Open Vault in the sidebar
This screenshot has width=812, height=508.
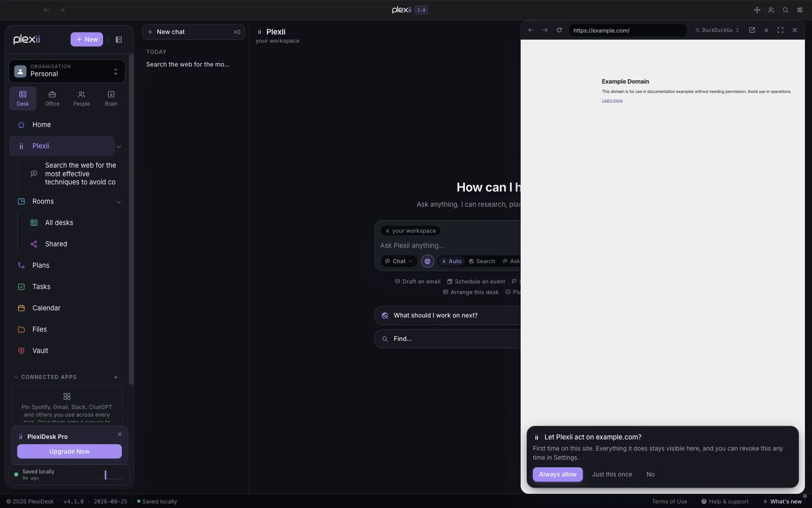(67, 351)
